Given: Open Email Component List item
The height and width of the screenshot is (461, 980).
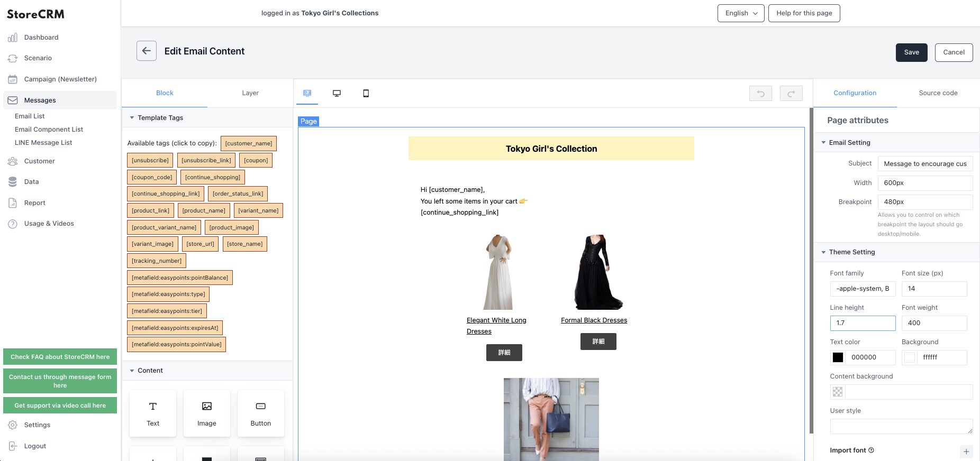Looking at the screenshot, I should 49,130.
